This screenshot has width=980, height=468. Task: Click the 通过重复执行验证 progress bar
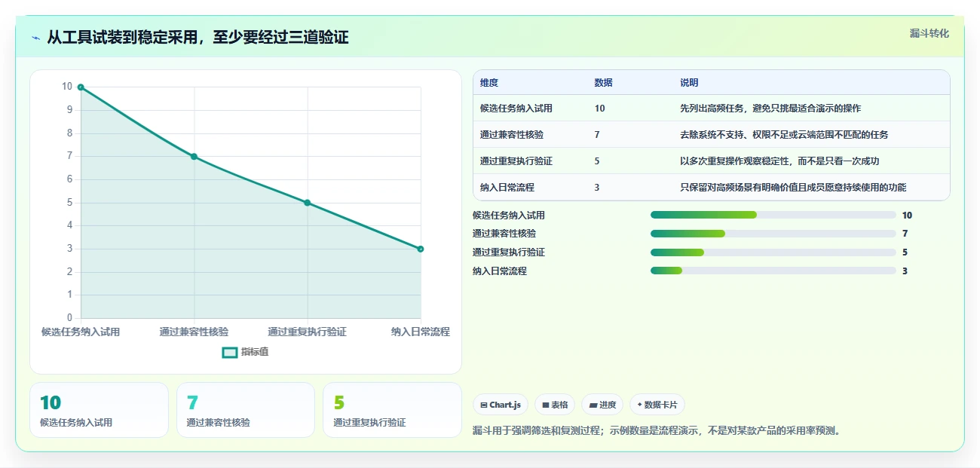(773, 252)
